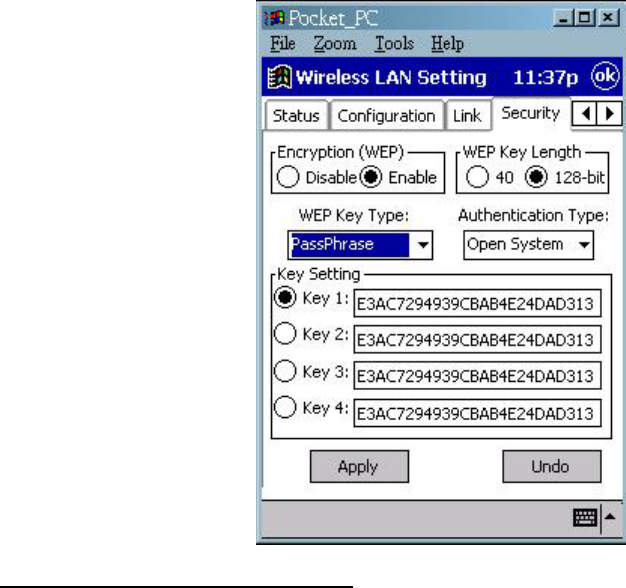Select the Enable encryption radio button

click(x=371, y=176)
